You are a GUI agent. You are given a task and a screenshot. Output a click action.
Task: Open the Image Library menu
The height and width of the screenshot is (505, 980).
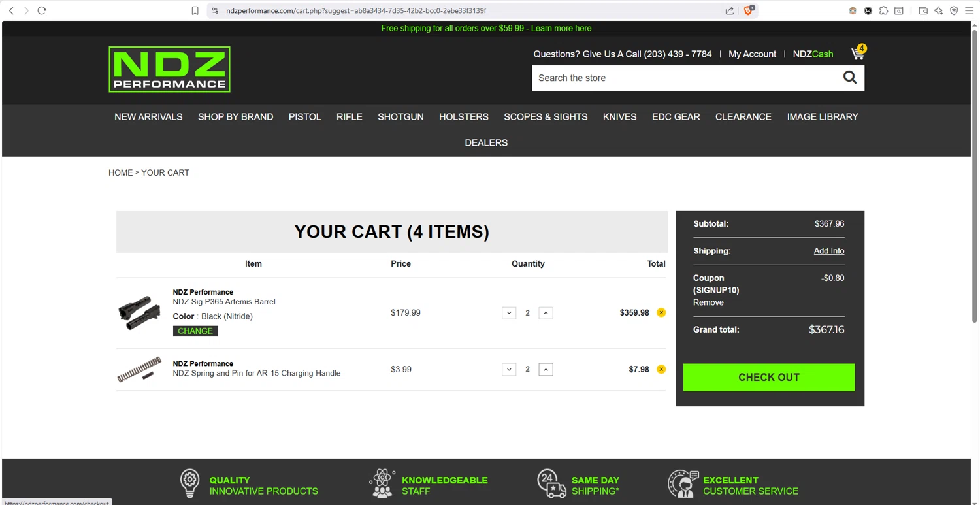click(x=823, y=117)
